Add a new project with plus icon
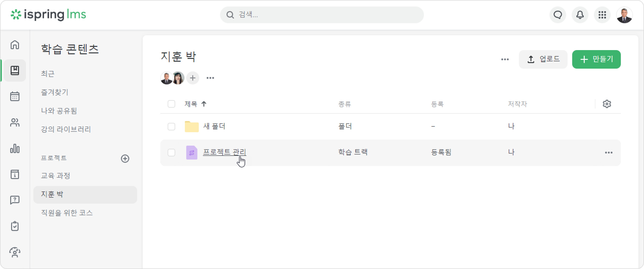The width and height of the screenshot is (644, 269). 125,158
